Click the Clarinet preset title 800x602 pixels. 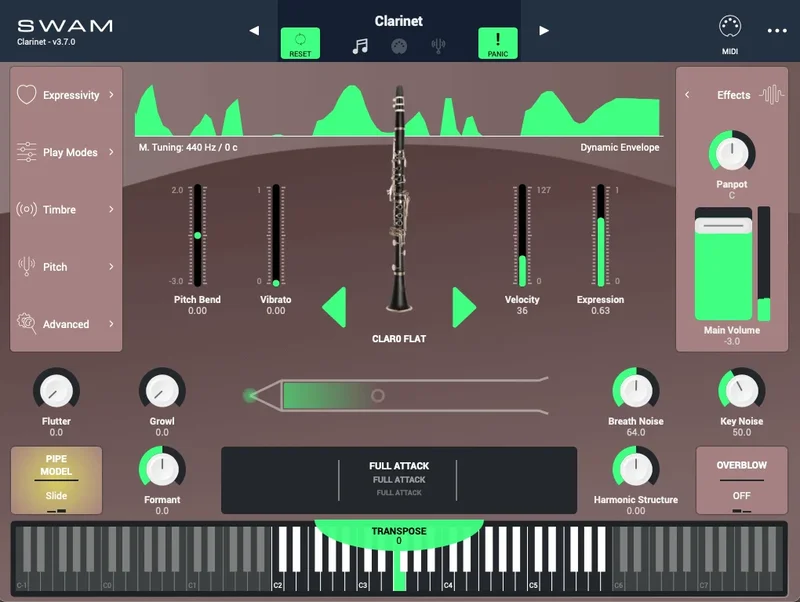pyautogui.click(x=399, y=21)
